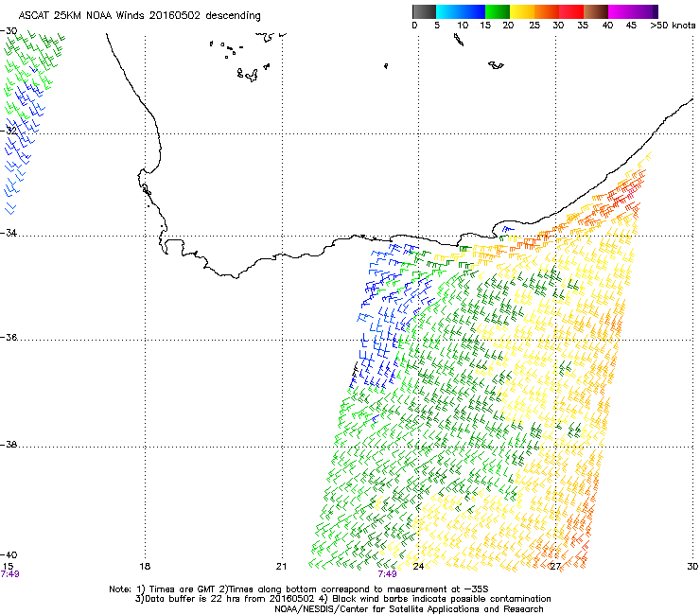
Task: Click the '-30' latitude axis label
Action: click(x=9, y=31)
